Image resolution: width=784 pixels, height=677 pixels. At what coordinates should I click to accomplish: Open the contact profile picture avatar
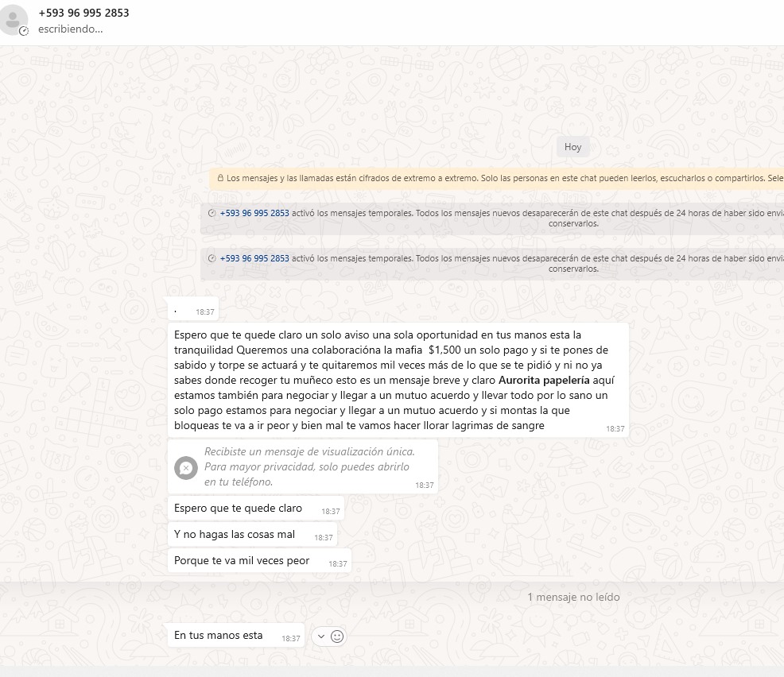pyautogui.click(x=13, y=20)
